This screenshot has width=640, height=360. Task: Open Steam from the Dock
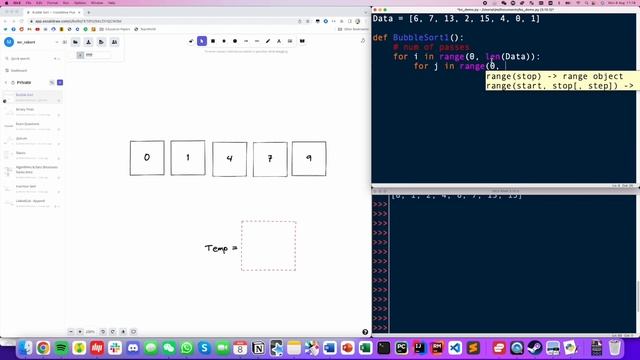click(x=535, y=348)
